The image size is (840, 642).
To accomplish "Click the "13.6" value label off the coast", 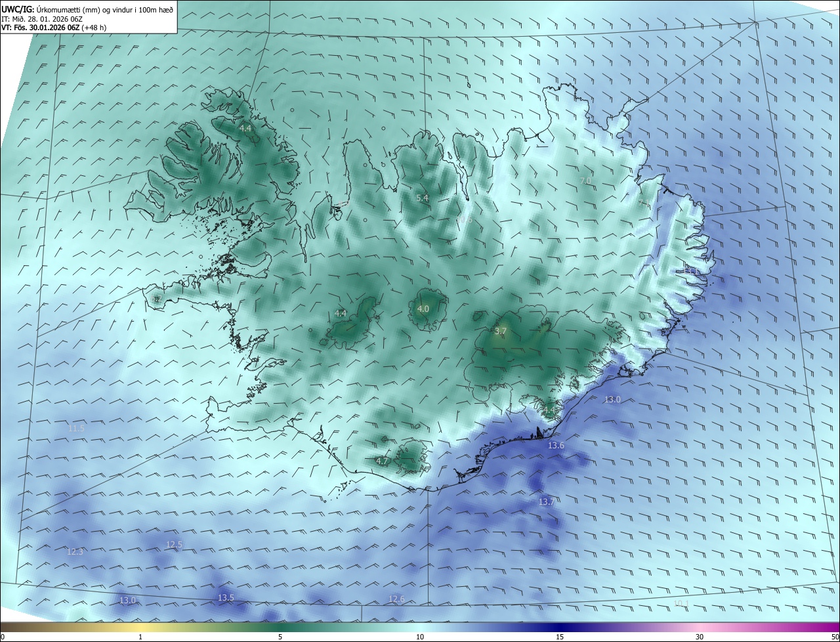I will (x=556, y=446).
